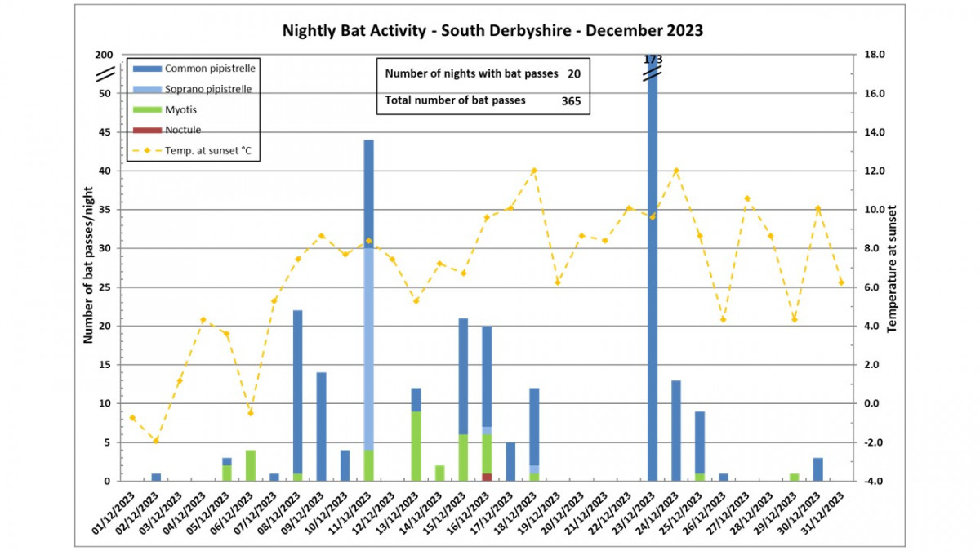This screenshot has width=980, height=551.
Task: Click the Noctule red legend swatch
Action: tap(146, 130)
